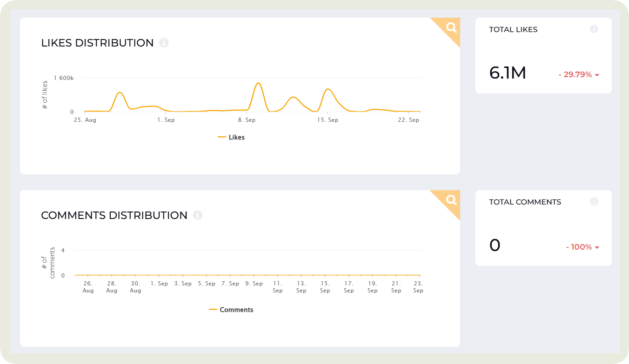Click the Likes Distribution heading

pos(97,43)
